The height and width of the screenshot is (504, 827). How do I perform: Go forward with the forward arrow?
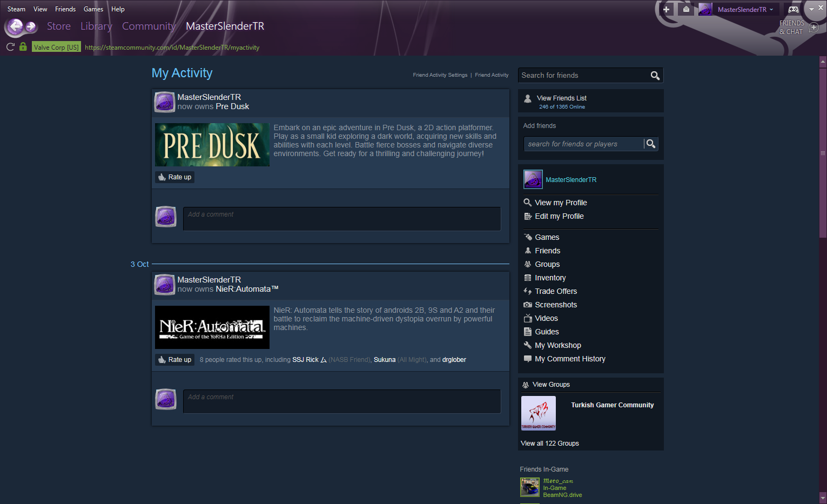tap(31, 26)
